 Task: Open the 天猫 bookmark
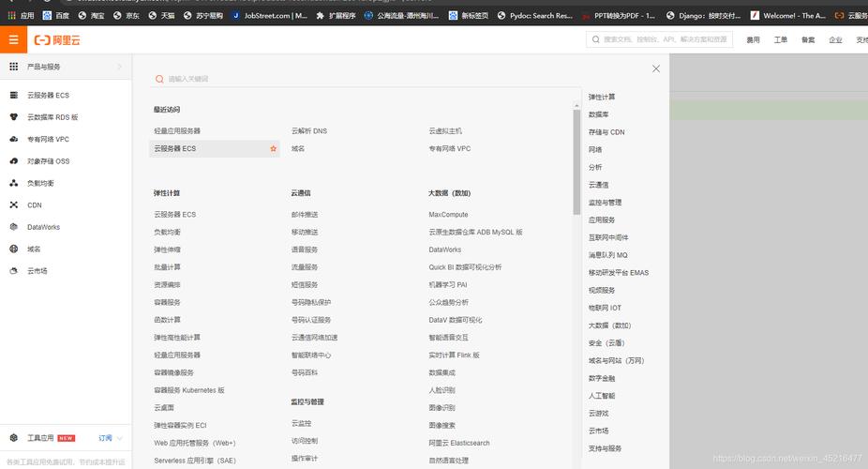pyautogui.click(x=161, y=16)
